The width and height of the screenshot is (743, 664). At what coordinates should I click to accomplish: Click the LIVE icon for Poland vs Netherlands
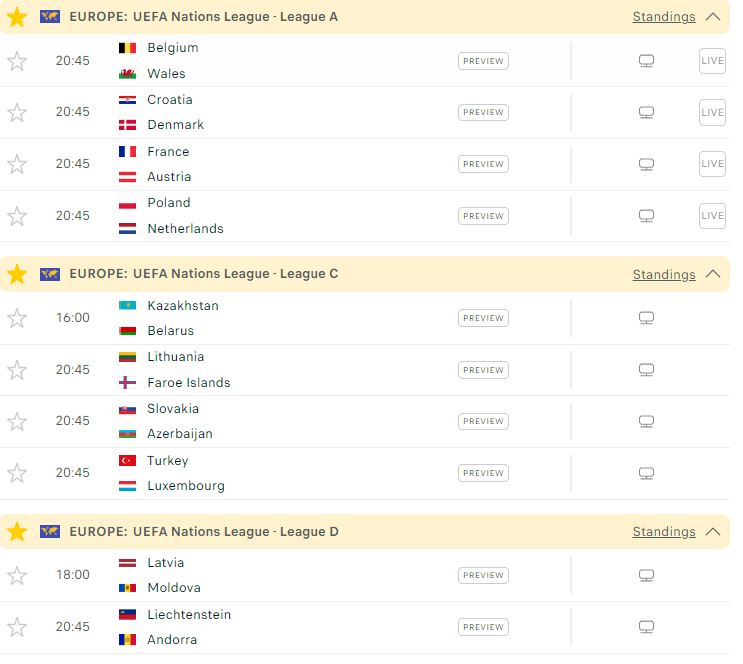pos(712,216)
